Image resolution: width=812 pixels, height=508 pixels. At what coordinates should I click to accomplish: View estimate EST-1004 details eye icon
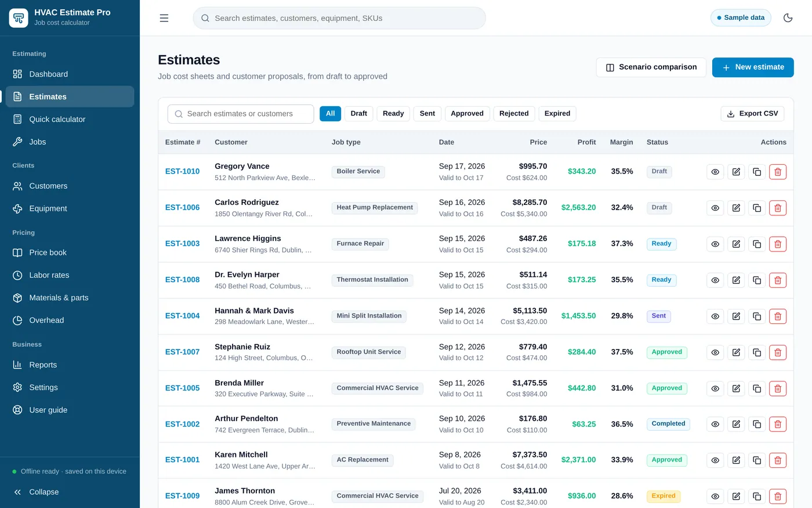point(715,316)
